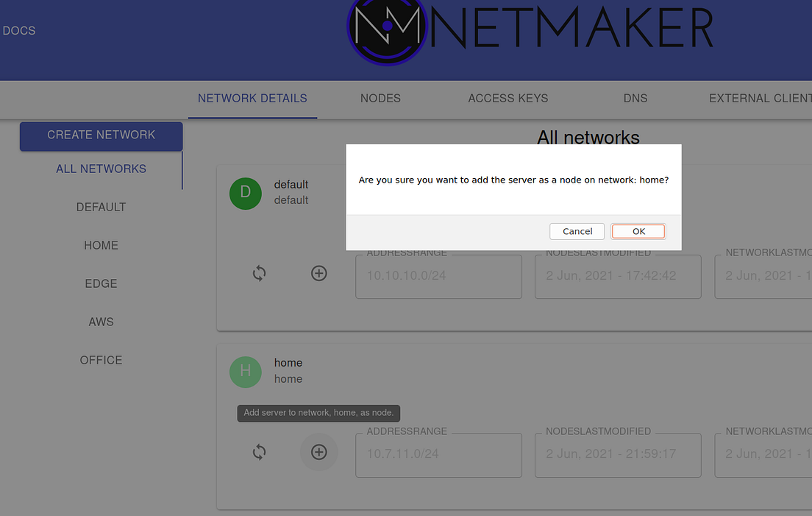Click the refresh icon for the home network
Viewport: 812px width, 516px height.
tap(259, 452)
